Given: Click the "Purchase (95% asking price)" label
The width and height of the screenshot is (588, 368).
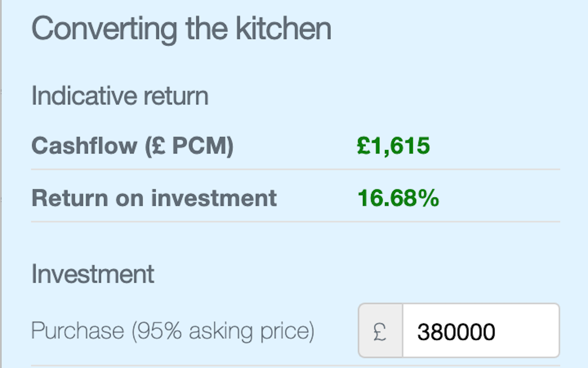Looking at the screenshot, I should tap(173, 331).
